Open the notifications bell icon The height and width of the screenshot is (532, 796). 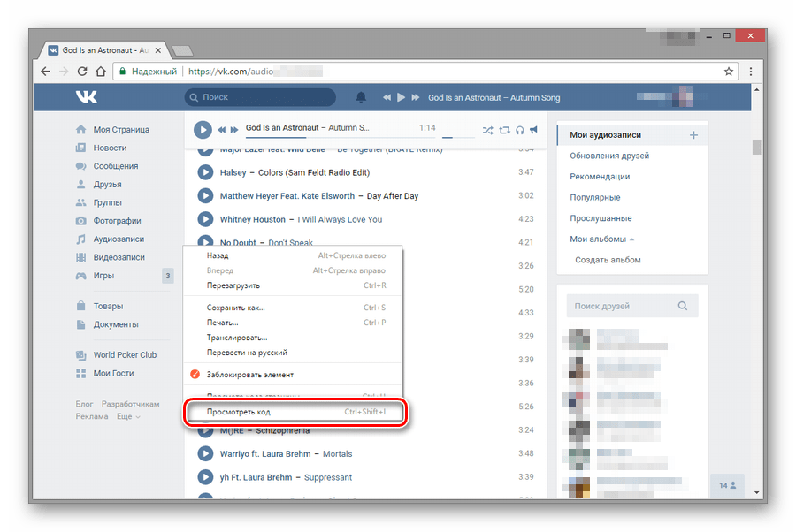361,97
